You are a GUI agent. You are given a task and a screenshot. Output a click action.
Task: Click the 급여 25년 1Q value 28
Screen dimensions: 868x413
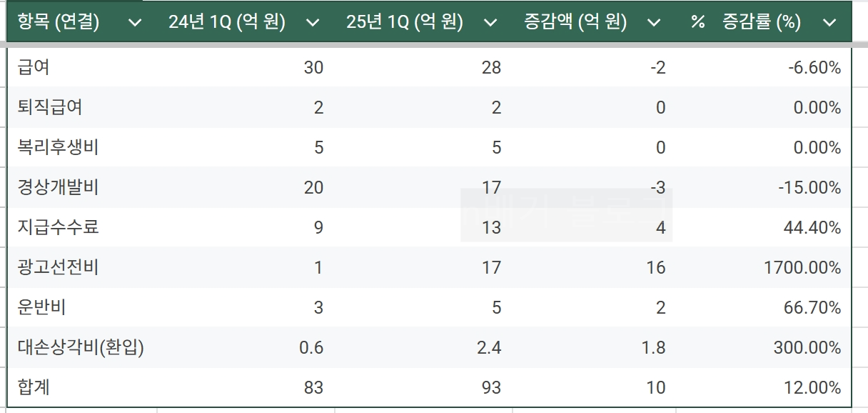(x=491, y=67)
